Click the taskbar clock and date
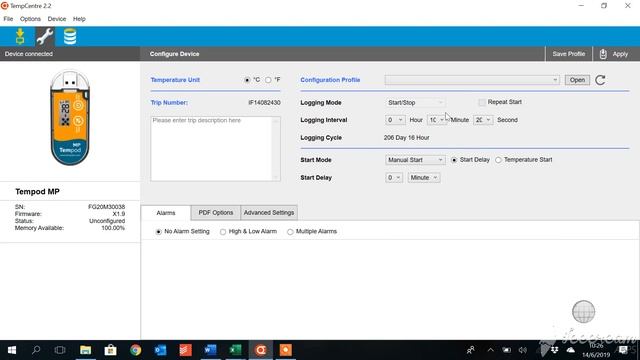The image size is (640, 360). pyautogui.click(x=596, y=350)
